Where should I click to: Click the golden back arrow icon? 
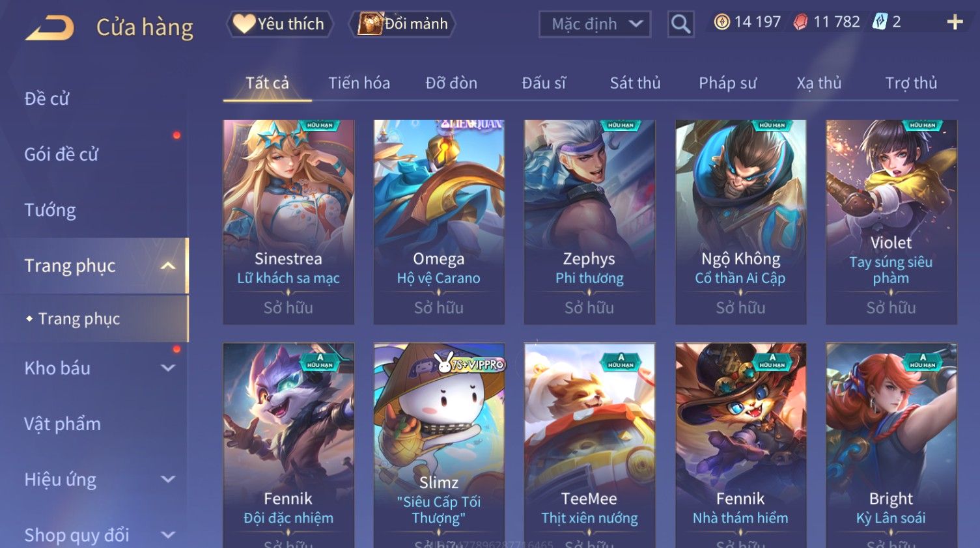click(x=49, y=28)
